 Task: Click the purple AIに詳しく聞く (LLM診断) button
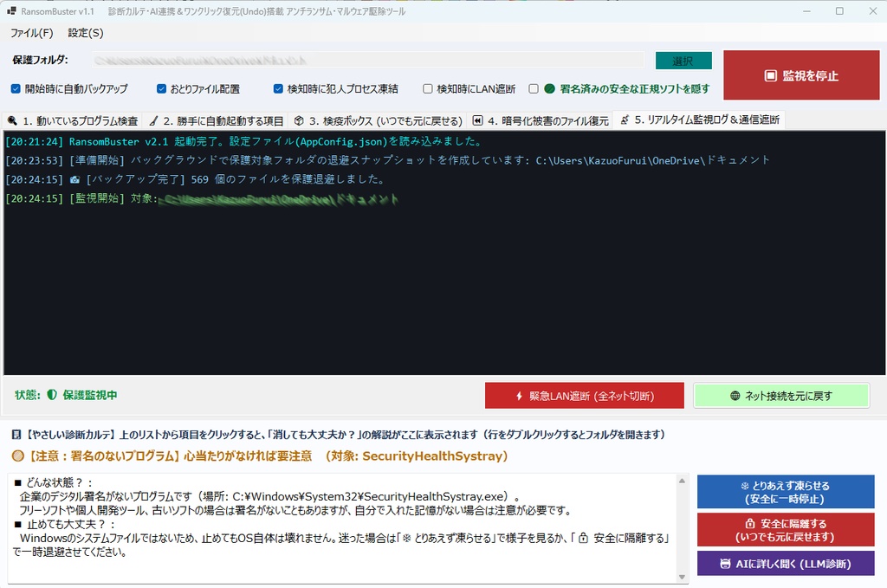point(786,564)
